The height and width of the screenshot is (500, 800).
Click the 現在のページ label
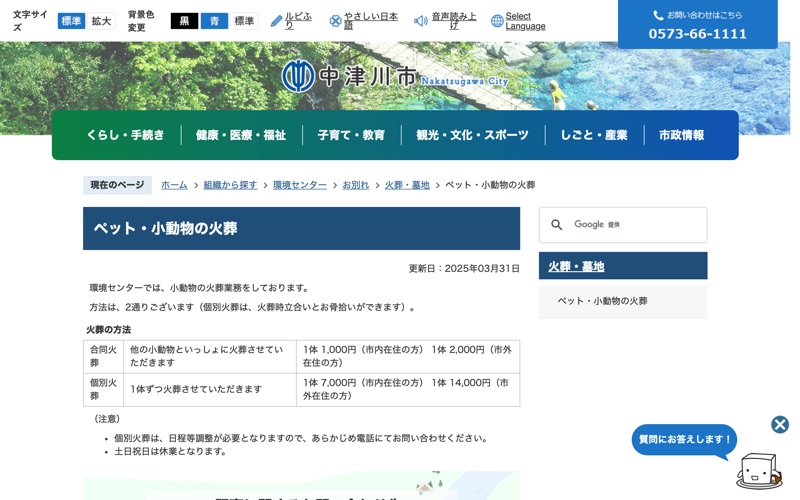coord(117,185)
